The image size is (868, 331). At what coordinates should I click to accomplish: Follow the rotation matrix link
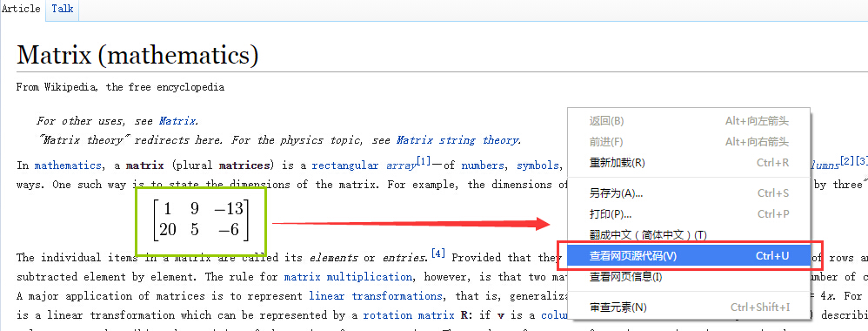point(409,315)
